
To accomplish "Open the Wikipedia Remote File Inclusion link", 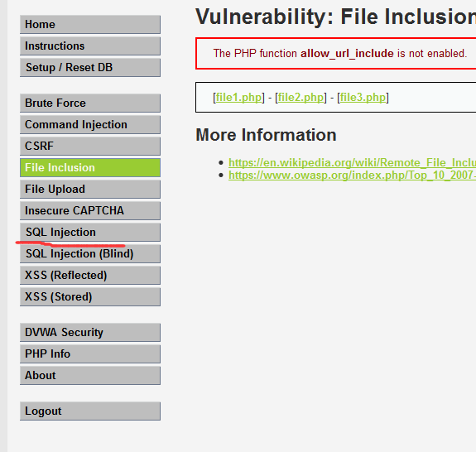I will (352, 163).
